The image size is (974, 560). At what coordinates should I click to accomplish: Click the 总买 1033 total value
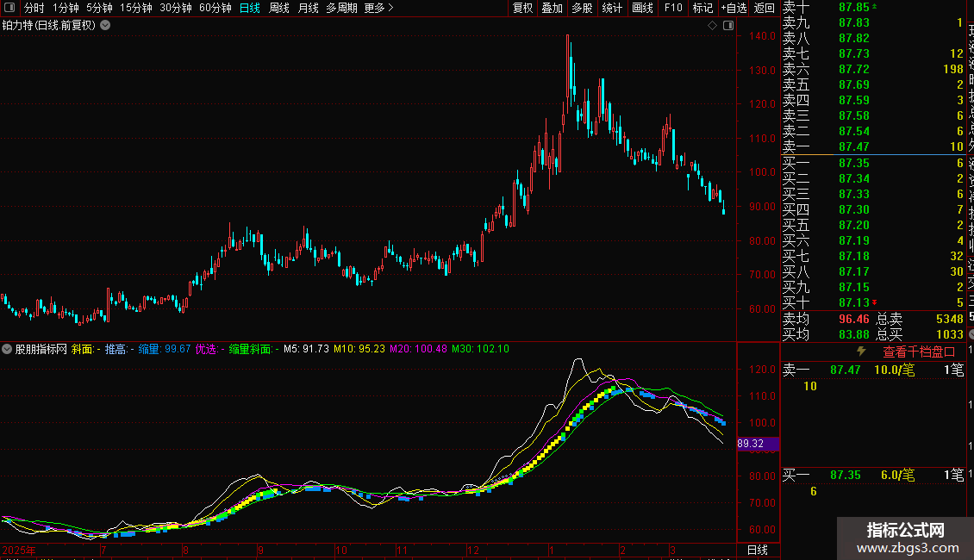coord(949,334)
